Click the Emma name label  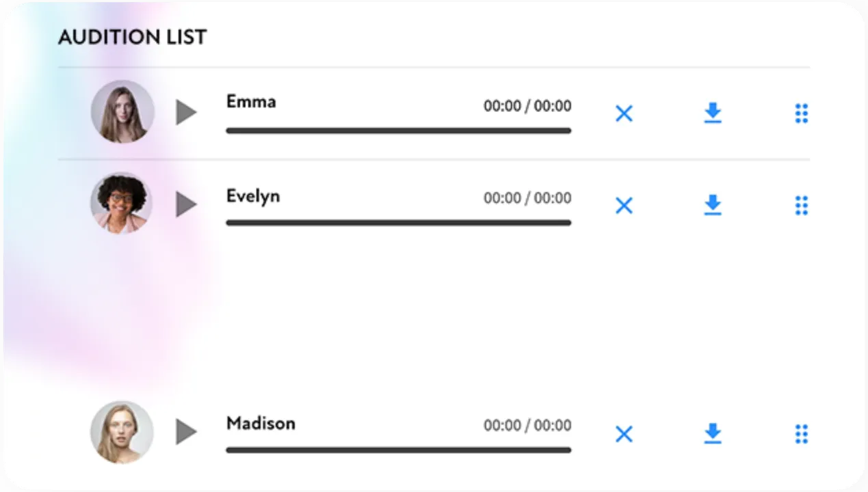point(251,102)
